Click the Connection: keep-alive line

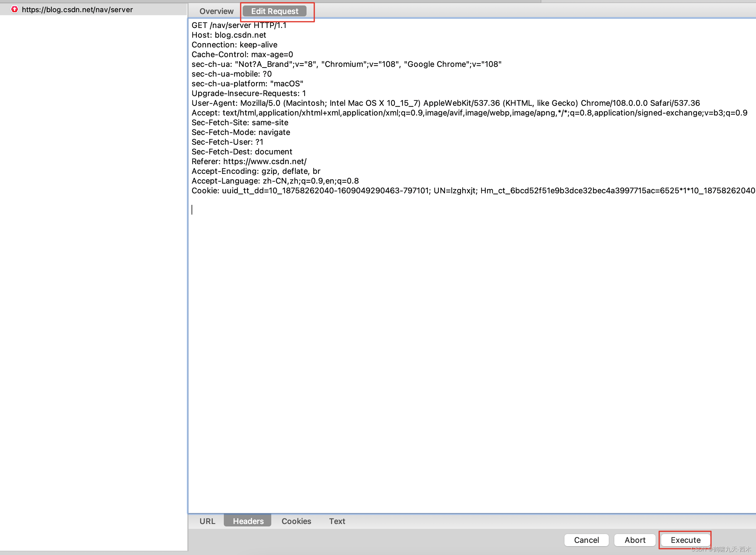234,45
